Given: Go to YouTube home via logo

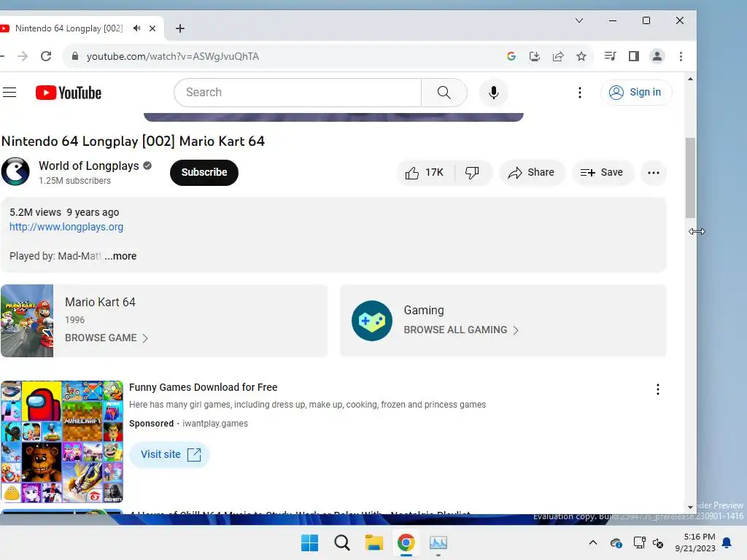Looking at the screenshot, I should click(69, 93).
